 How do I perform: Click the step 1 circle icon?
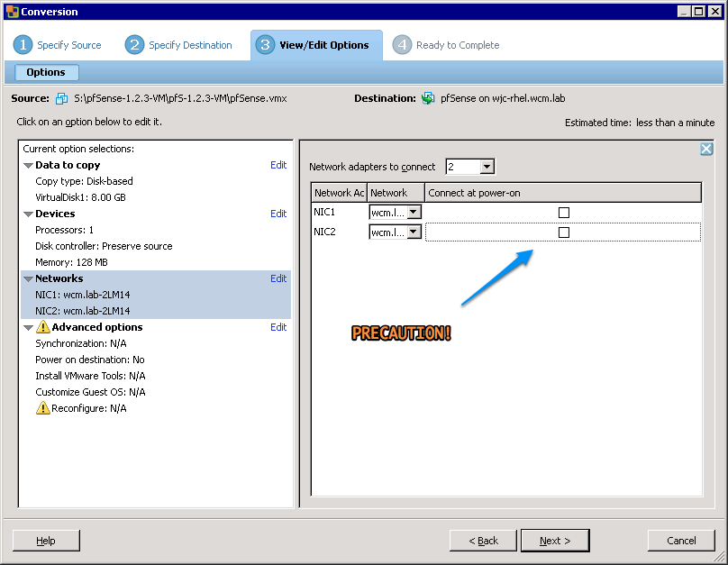[x=23, y=44]
